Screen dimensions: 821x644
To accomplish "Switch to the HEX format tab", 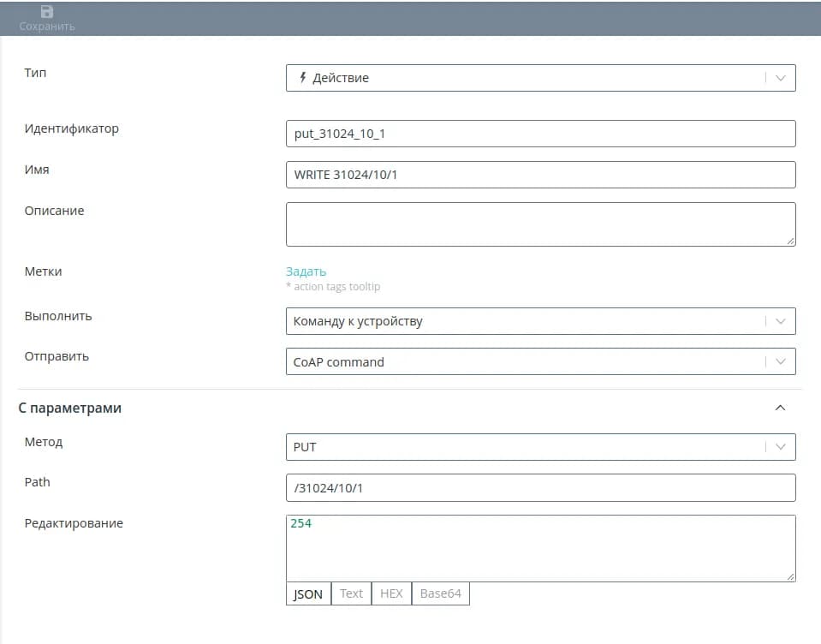I will coord(391,593).
